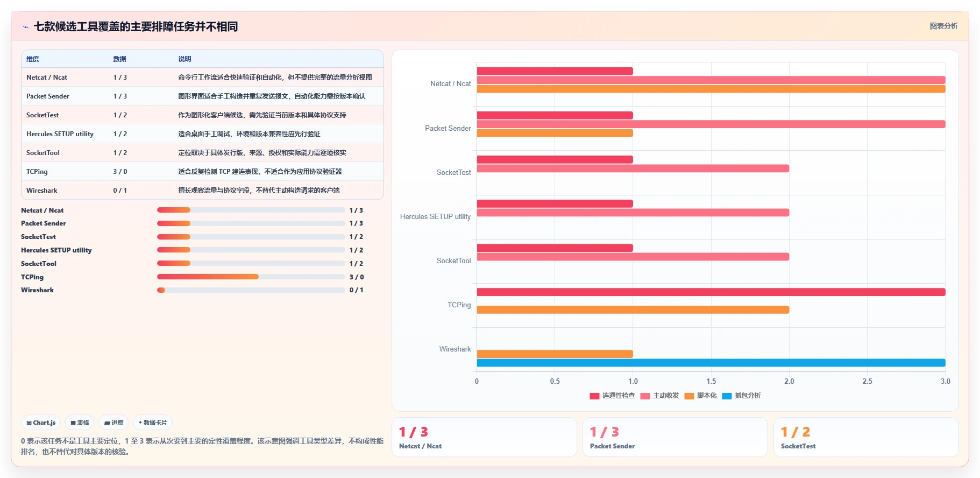Click the pink SocketTest 主动收发 chart bar
Image resolution: width=980 pixels, height=478 pixels.
click(633, 168)
